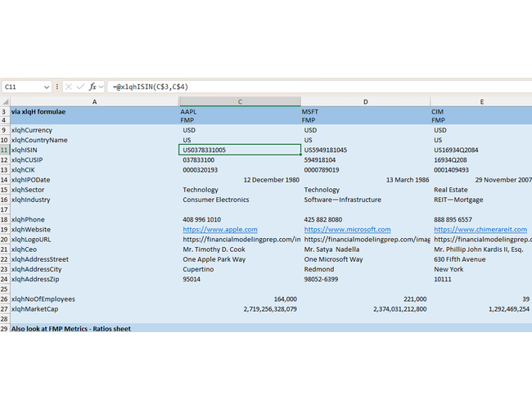Select the xlqhWebsite label cell
The image size is (532, 409).
pos(94,230)
